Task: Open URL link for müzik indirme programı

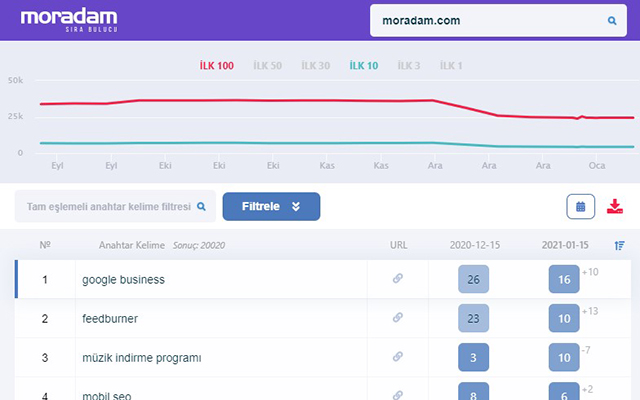Action: point(398,357)
